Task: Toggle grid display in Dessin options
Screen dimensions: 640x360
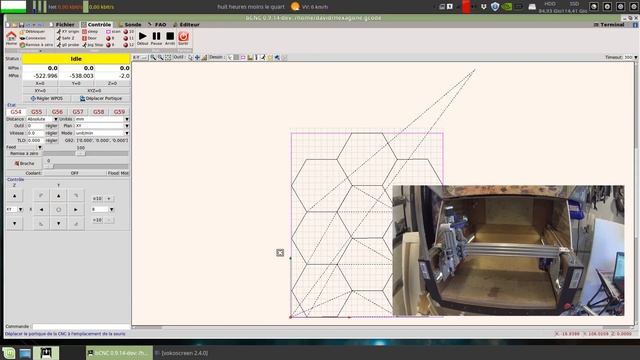Action: coord(236,58)
